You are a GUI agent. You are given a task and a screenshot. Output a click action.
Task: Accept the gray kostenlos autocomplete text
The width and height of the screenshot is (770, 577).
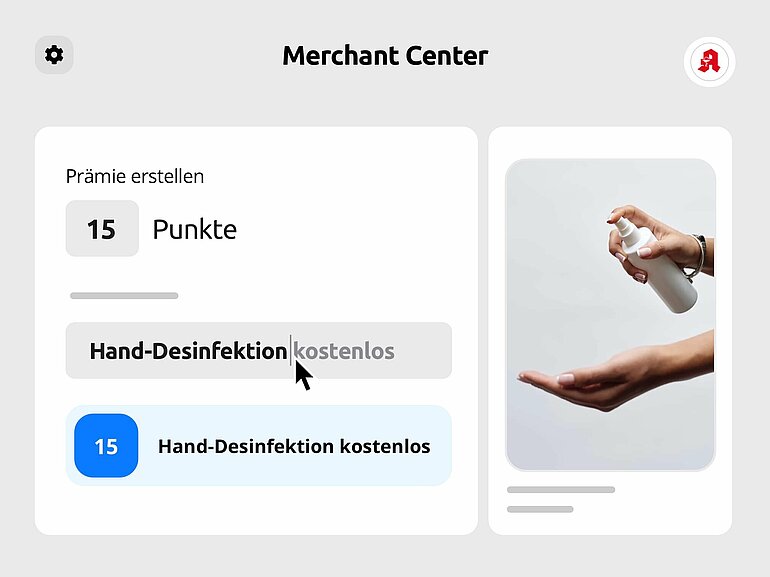[344, 352]
